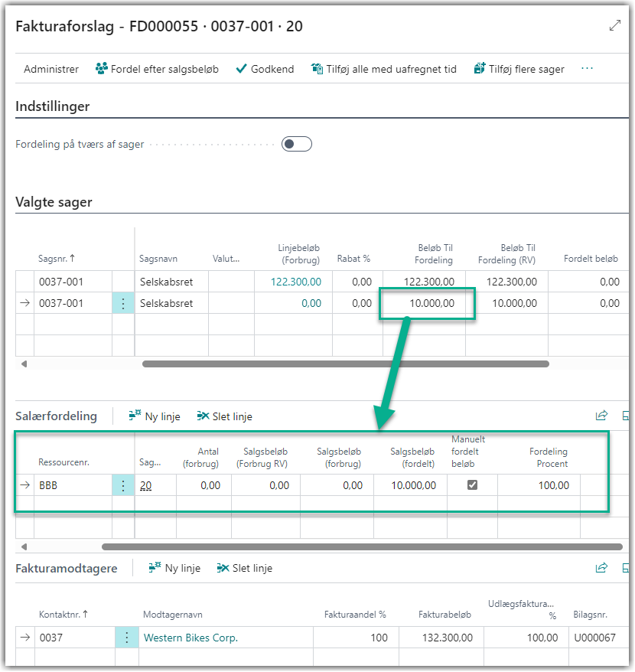Viewport: 635px width, 672px height.
Task: Share the Fakturamodtagere list
Action: click(601, 568)
